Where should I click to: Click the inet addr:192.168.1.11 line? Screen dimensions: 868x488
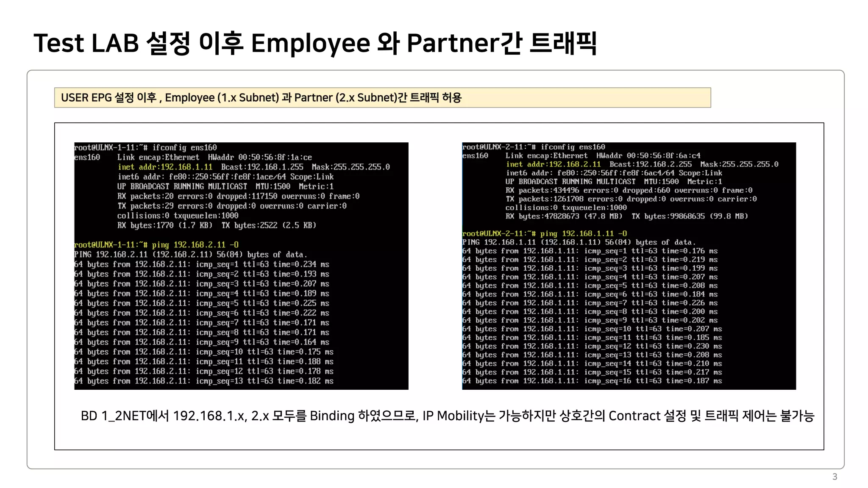(165, 167)
